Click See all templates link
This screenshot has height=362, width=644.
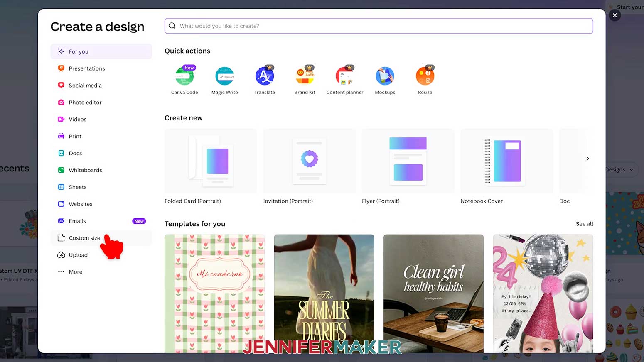click(584, 224)
